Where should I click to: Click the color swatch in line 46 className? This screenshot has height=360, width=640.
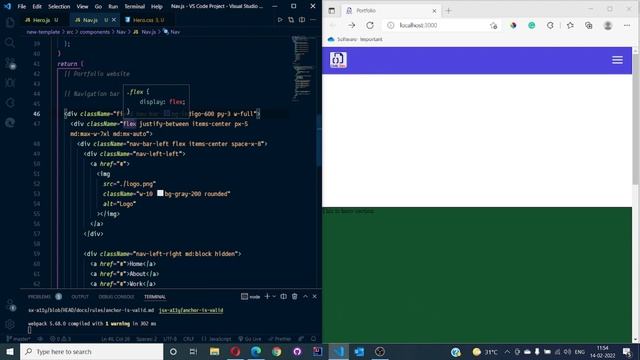click(167, 113)
